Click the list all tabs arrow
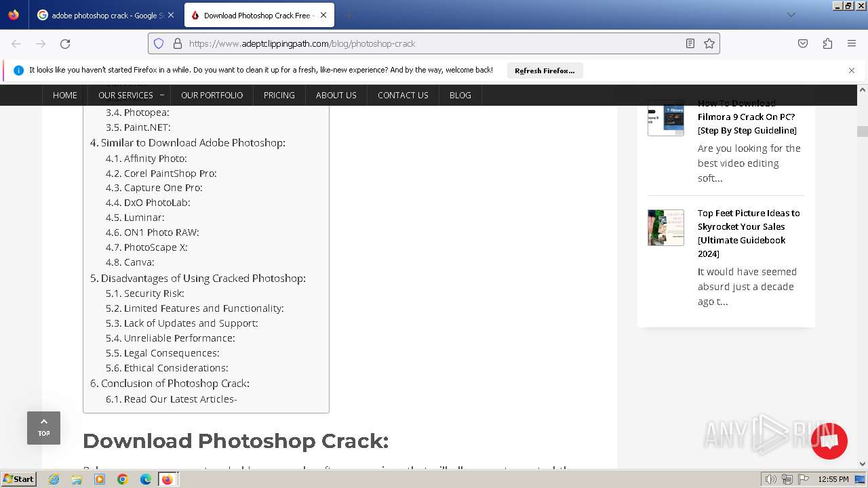 [x=791, y=15]
